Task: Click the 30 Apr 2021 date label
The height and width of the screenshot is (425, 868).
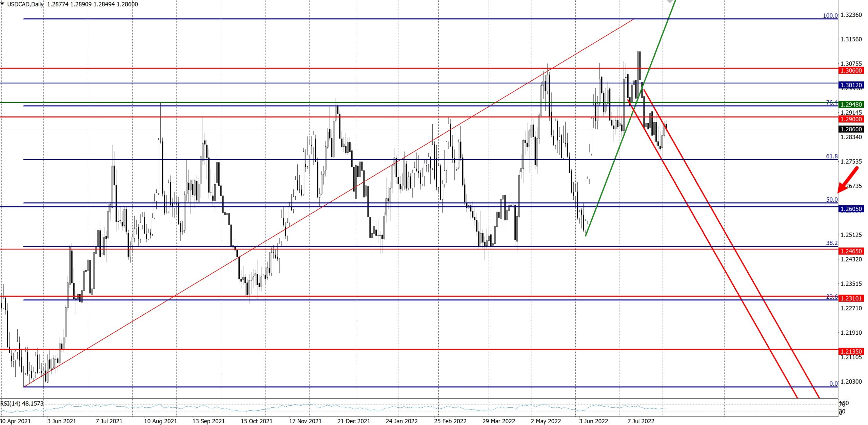Action: 16,421
